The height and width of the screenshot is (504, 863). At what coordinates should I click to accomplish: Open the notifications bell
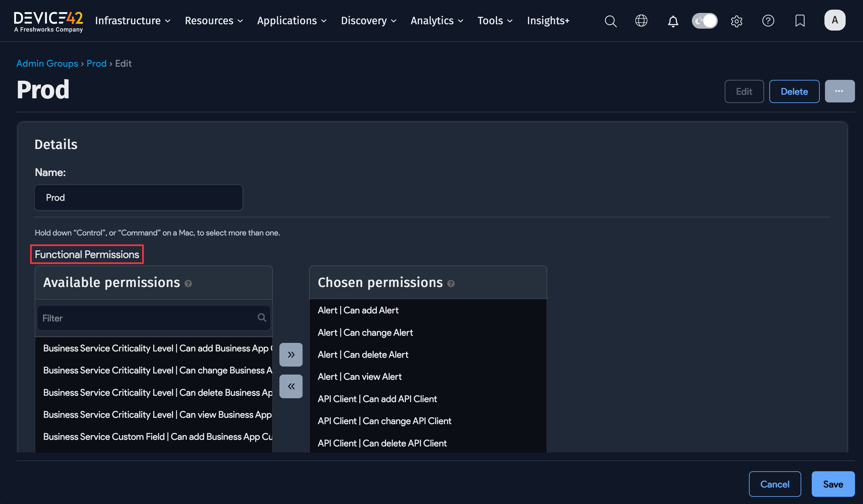673,21
